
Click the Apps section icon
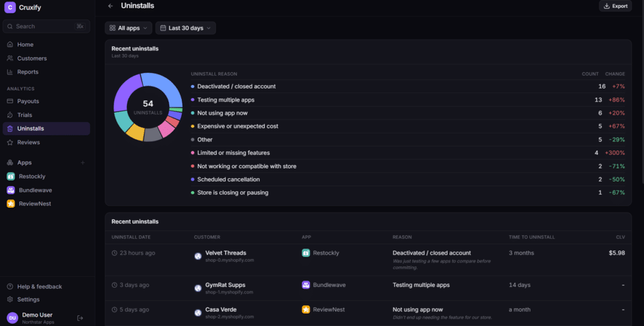click(10, 163)
